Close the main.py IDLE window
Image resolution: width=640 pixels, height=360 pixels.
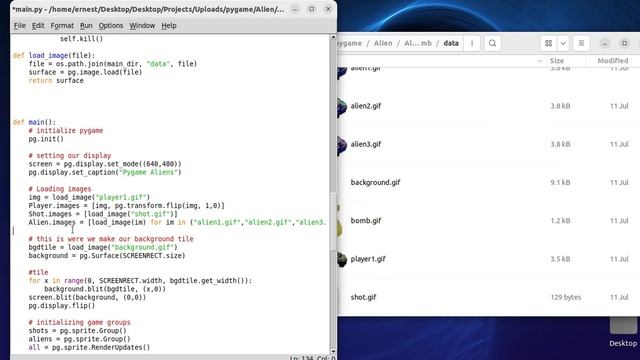click(x=328, y=9)
